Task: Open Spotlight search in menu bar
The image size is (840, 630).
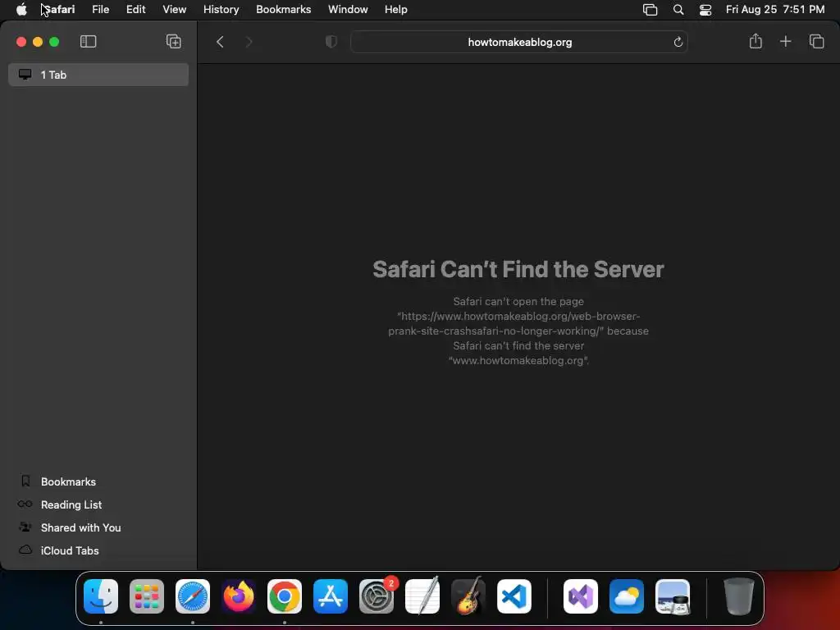Action: click(678, 10)
